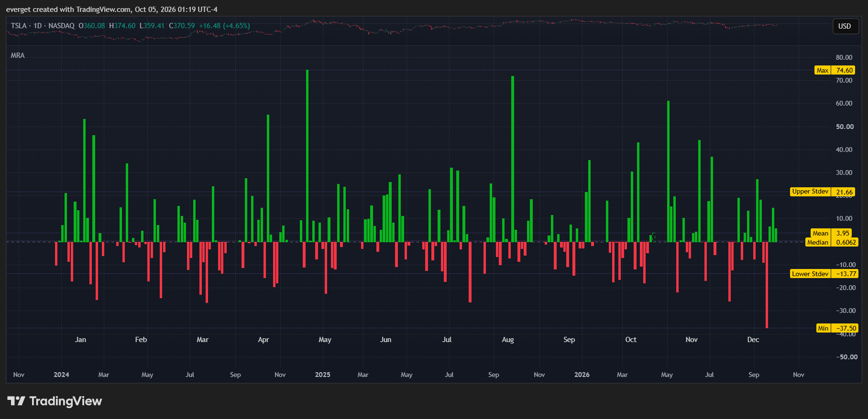
Task: Click the Max 74.60 price label
Action: pos(835,70)
